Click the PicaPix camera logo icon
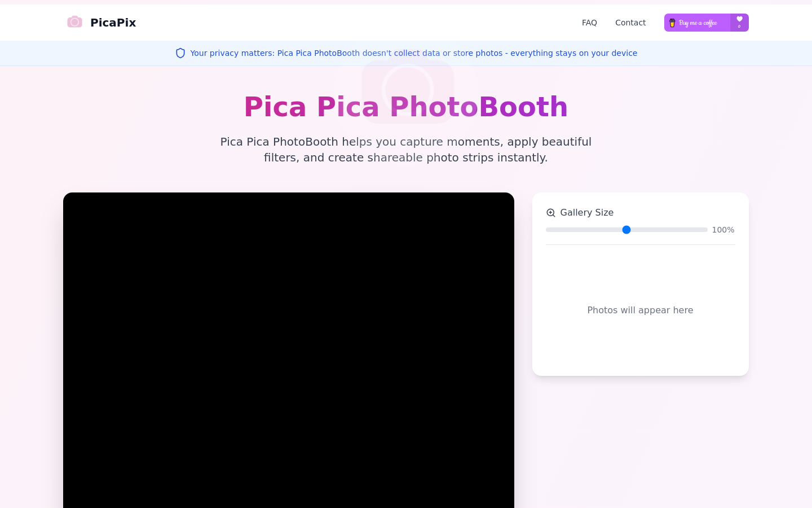This screenshot has width=812, height=508. (74, 22)
